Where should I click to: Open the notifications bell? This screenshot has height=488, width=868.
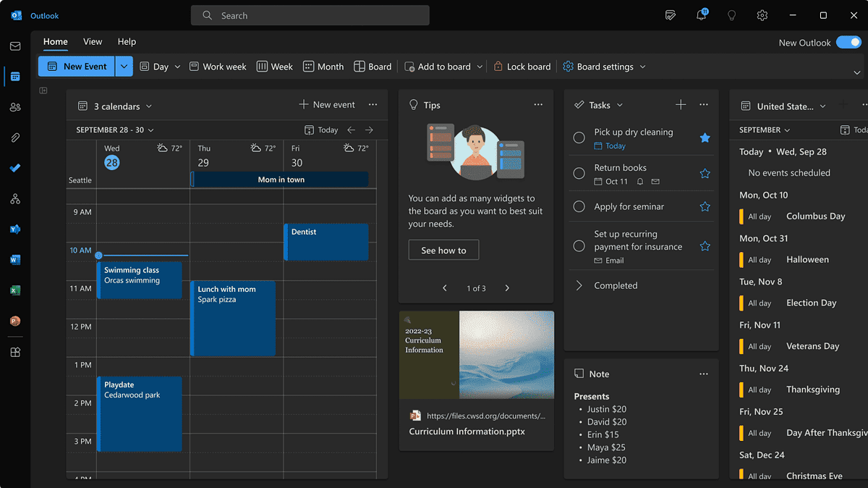click(700, 14)
